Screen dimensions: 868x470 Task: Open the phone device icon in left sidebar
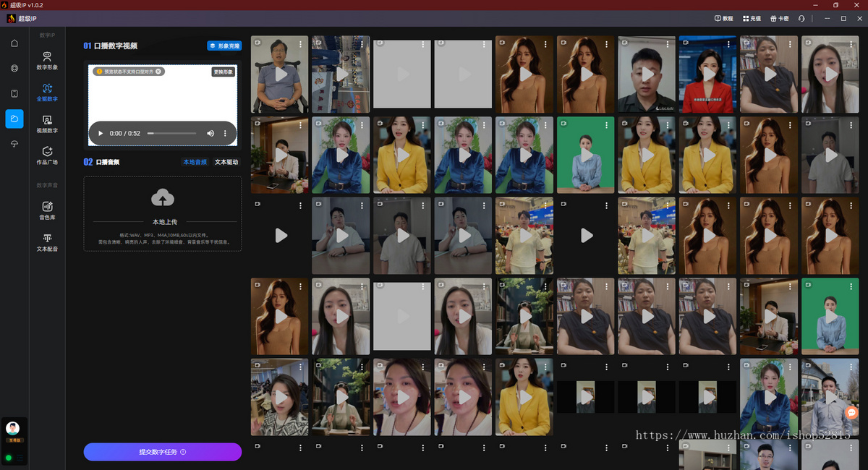pyautogui.click(x=14, y=93)
